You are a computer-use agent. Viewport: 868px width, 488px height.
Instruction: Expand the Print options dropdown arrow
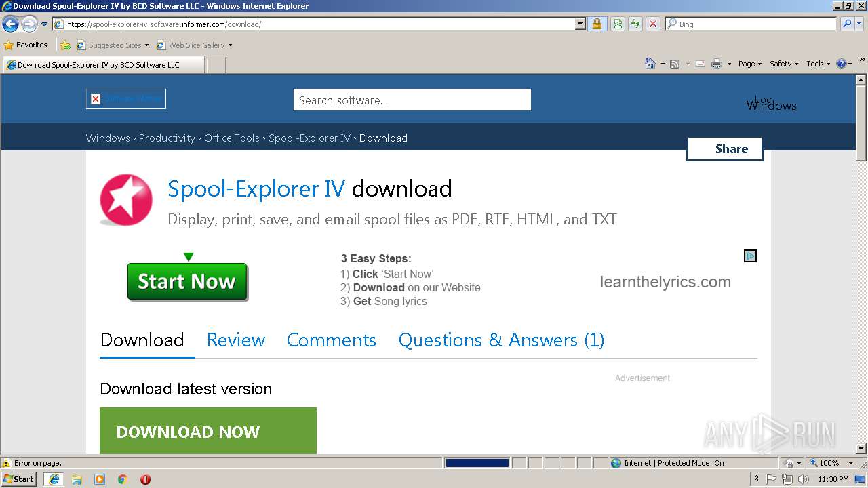tap(729, 64)
